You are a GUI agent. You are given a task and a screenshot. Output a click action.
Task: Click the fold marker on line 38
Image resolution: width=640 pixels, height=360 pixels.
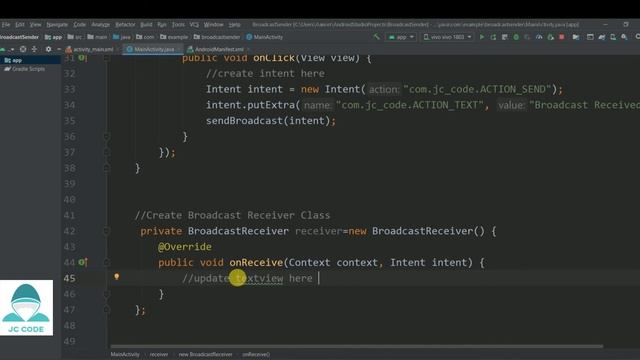[x=107, y=168]
